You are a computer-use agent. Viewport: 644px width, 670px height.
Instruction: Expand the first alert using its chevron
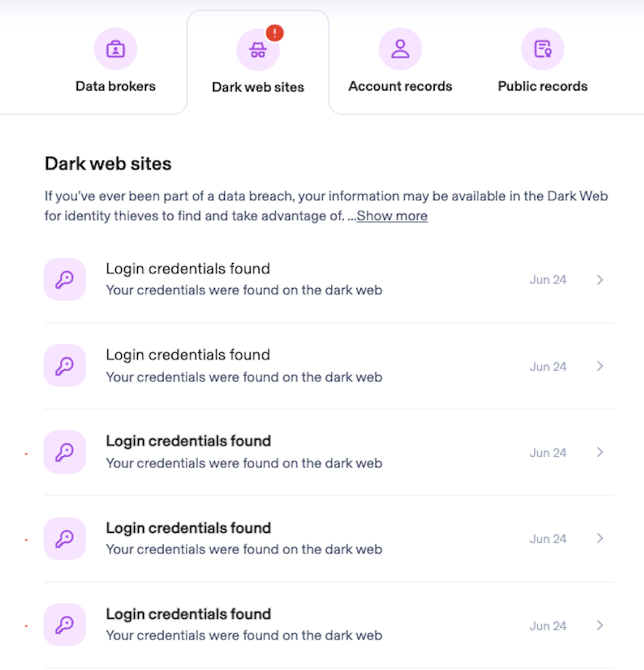pos(600,280)
